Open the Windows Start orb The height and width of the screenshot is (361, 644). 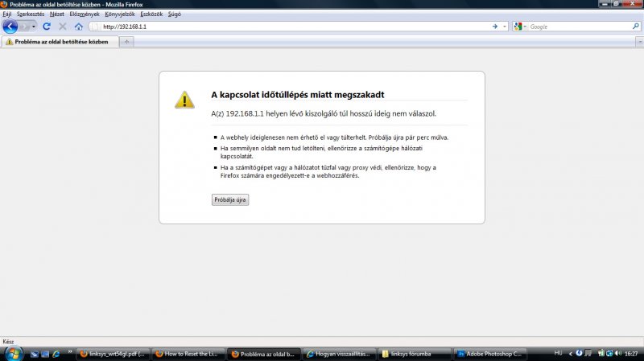pyautogui.click(x=13, y=354)
